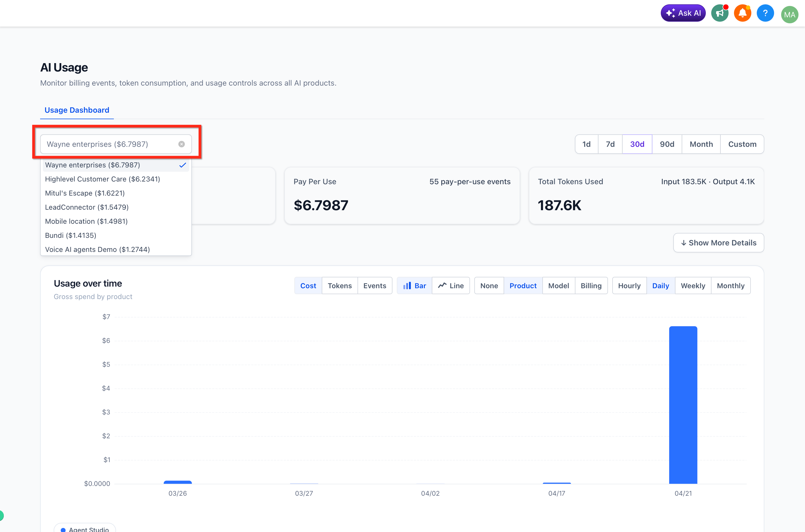Click the blue help question mark
This screenshot has height=532, width=805.
tap(765, 13)
